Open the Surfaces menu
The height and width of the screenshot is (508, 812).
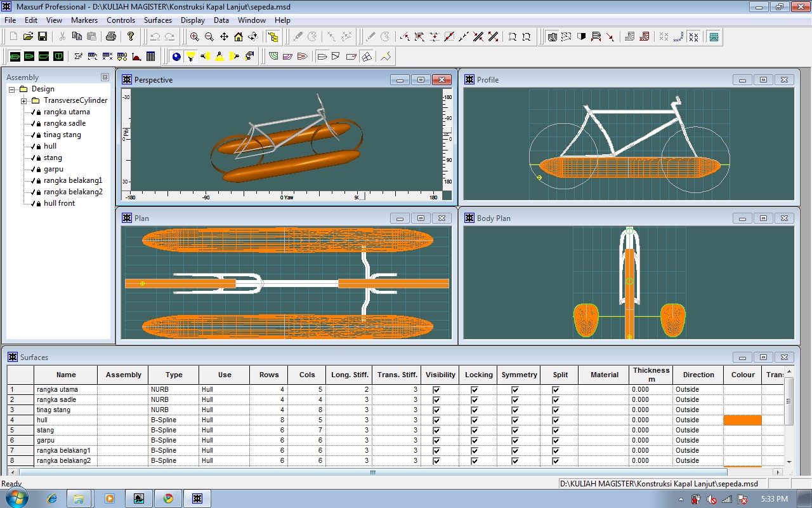click(x=157, y=20)
